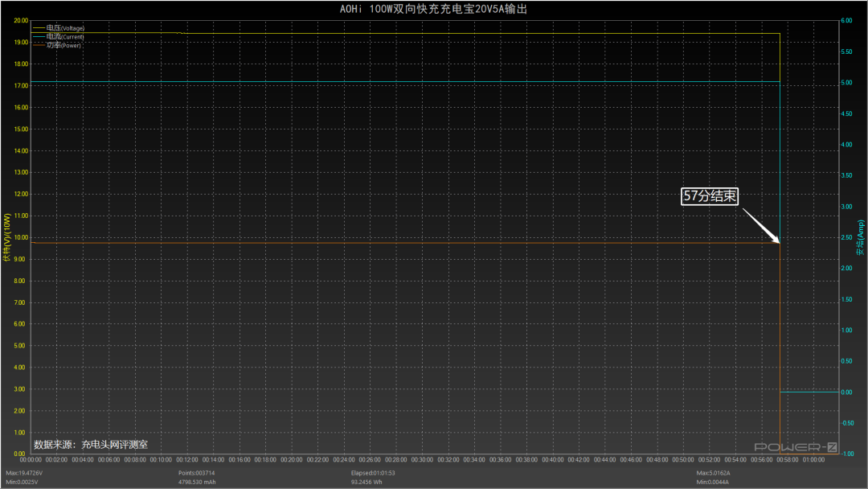Click the chart title AOHi 100W双向快充充电宝20V5A输出

tap(433, 9)
